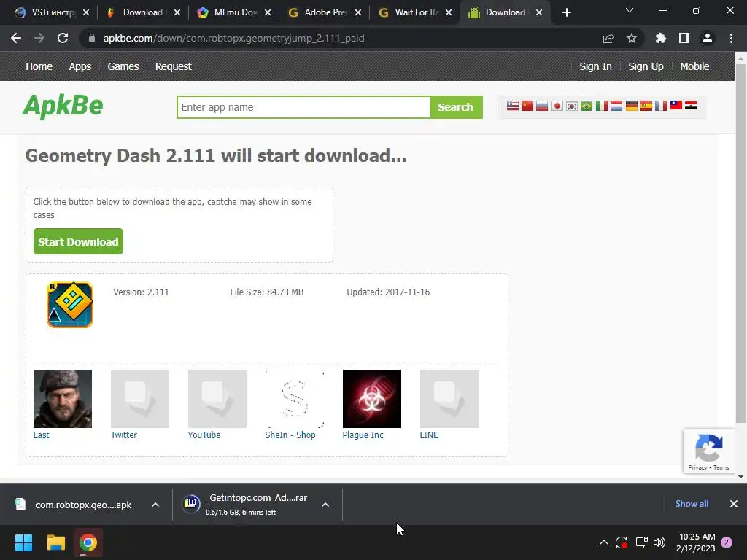The height and width of the screenshot is (560, 747).
Task: Switch to the Wait For Re tab
Action: coord(415,12)
